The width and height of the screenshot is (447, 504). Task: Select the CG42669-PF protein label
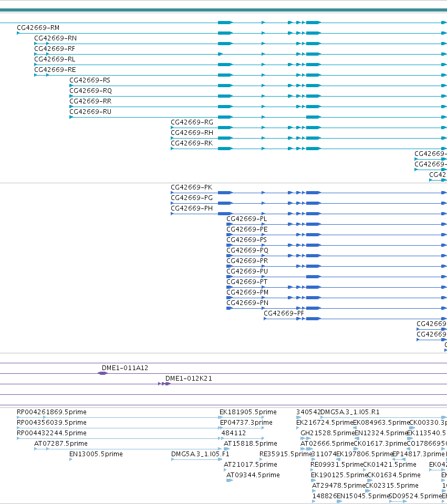(284, 313)
